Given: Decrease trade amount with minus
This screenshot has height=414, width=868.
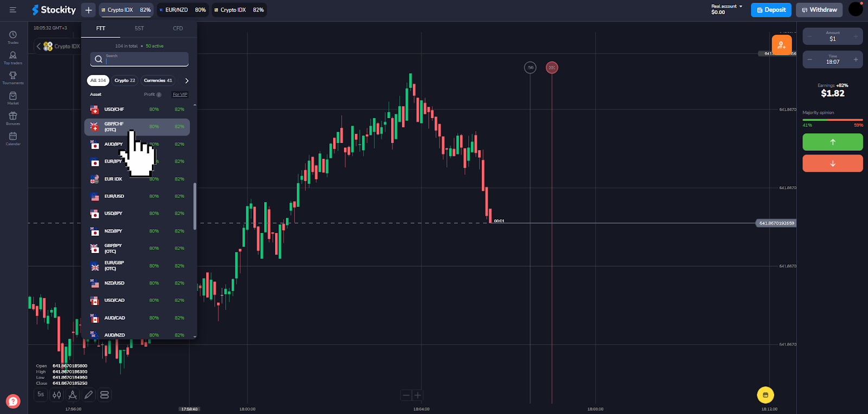Looking at the screenshot, I should [x=809, y=36].
